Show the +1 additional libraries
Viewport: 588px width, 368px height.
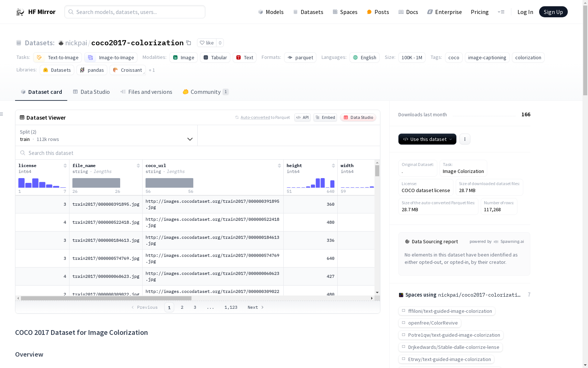tap(152, 70)
